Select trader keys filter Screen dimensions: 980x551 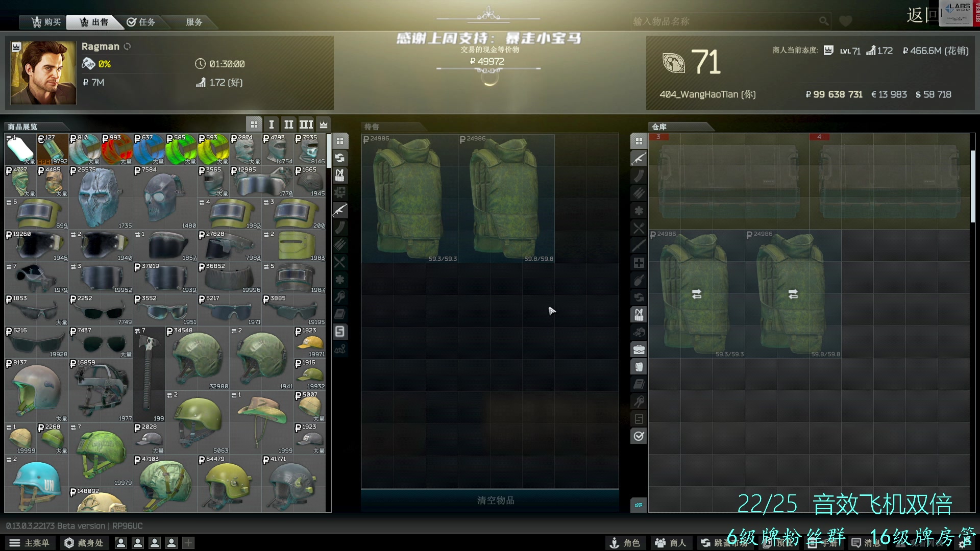pyautogui.click(x=340, y=297)
